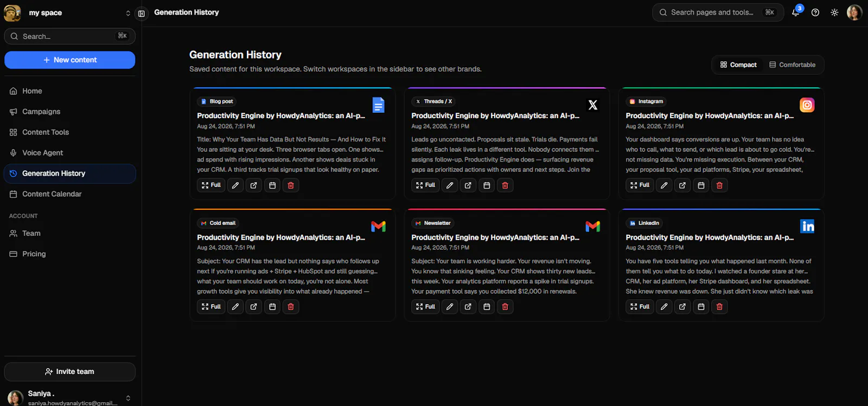Open Content Calendar in sidebar
The image size is (868, 406).
pyautogui.click(x=70, y=194)
